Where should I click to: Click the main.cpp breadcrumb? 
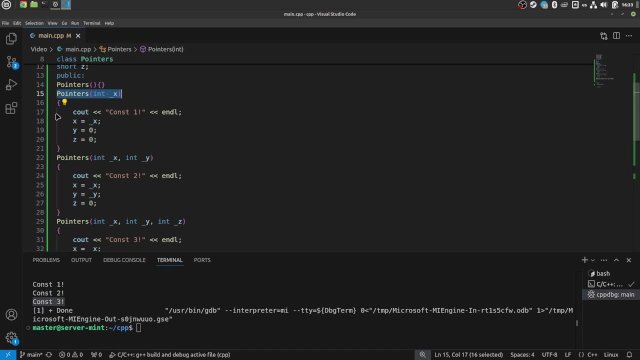pos(74,49)
